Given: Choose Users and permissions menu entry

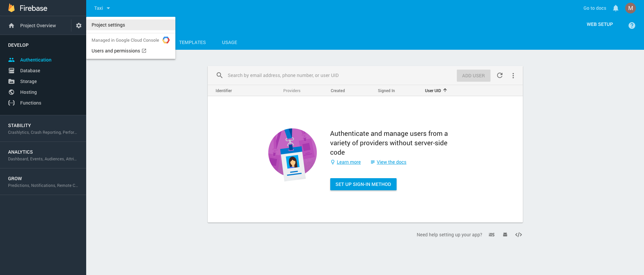Looking at the screenshot, I should pyautogui.click(x=131, y=51).
